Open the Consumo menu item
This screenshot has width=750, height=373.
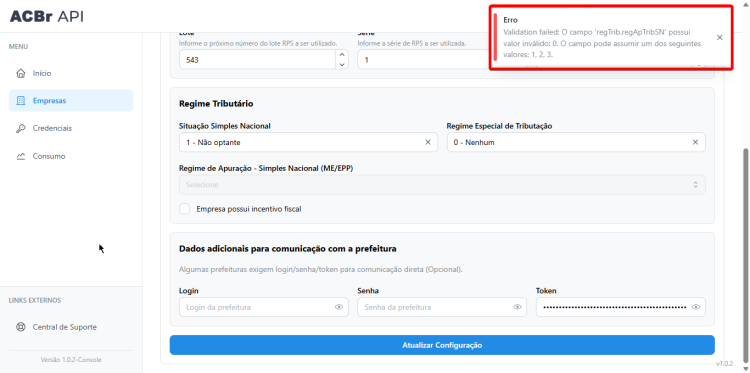(x=71, y=156)
